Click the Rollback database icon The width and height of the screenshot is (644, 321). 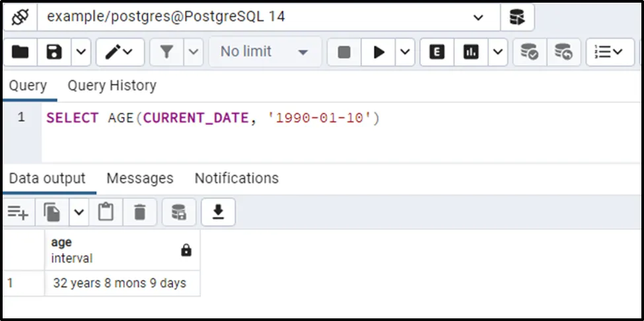pyautogui.click(x=563, y=52)
